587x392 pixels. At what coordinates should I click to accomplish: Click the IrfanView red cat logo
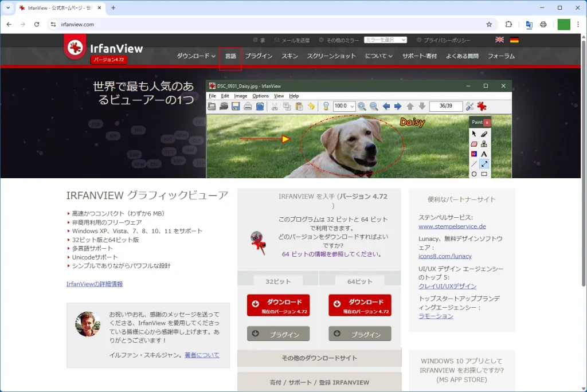point(75,47)
